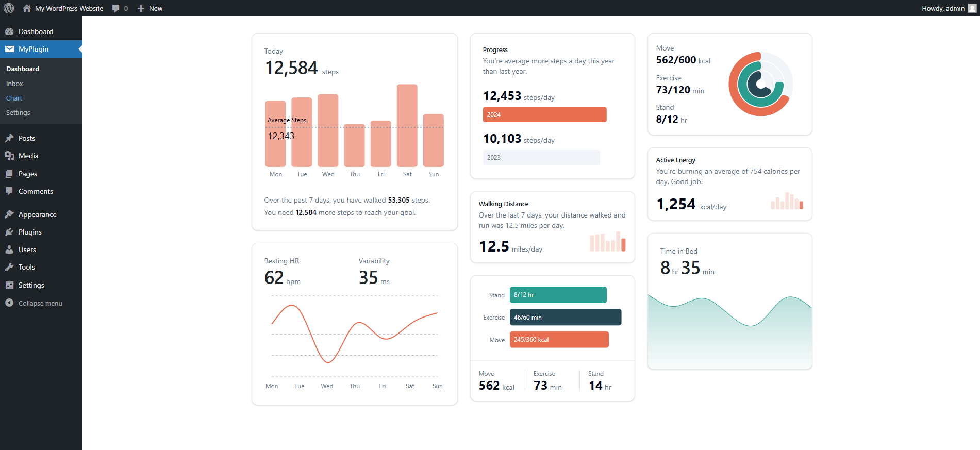
Task: Click the Settings sliders icon in main menu
Action: (x=9, y=285)
